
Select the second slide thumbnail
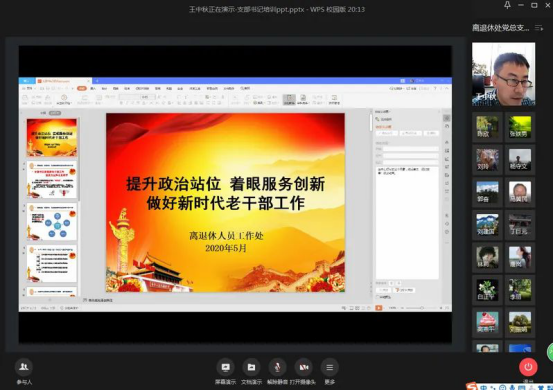tap(52, 180)
